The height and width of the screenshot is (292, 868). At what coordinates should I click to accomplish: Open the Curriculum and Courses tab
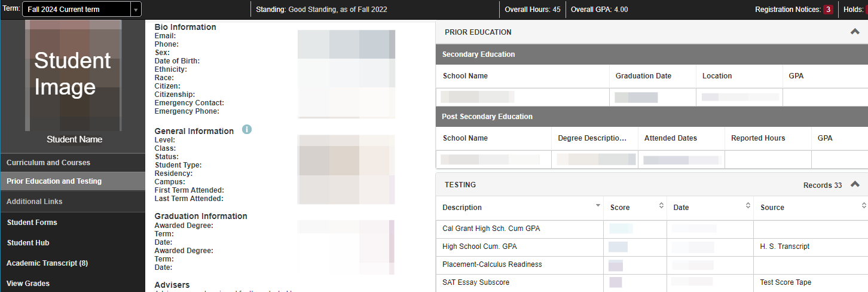72,163
